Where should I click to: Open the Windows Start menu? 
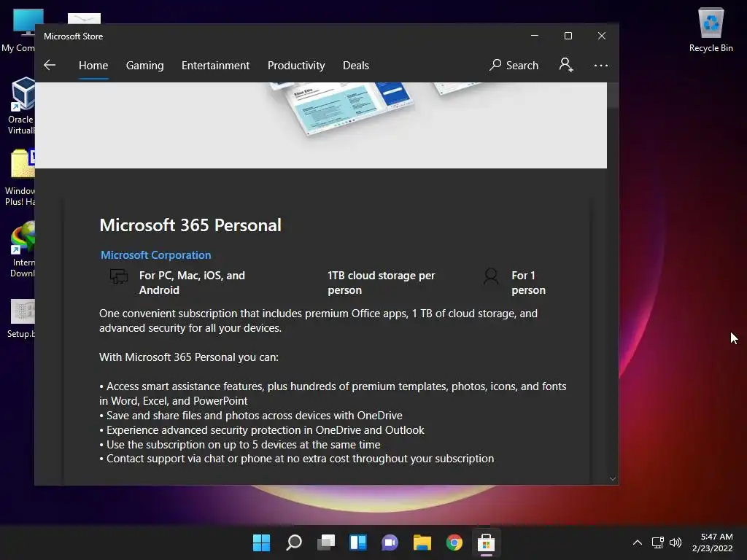tap(261, 542)
